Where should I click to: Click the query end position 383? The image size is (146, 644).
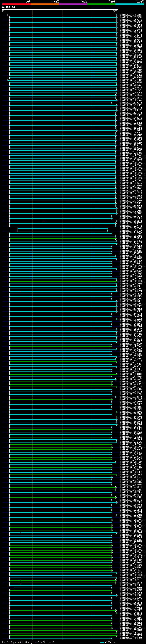click(x=115, y=11)
